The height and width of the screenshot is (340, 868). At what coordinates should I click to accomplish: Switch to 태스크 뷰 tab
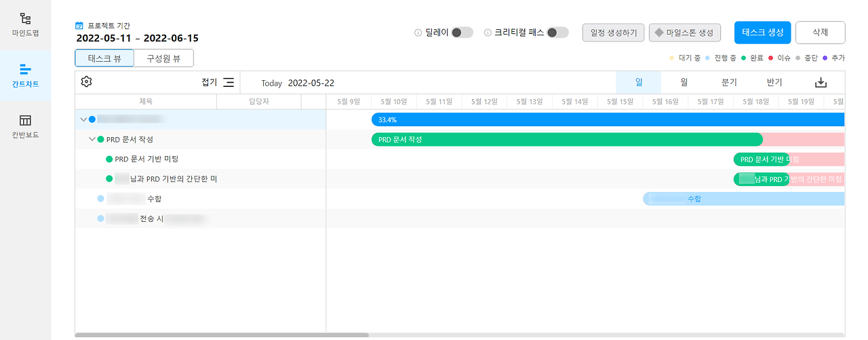[x=104, y=58]
